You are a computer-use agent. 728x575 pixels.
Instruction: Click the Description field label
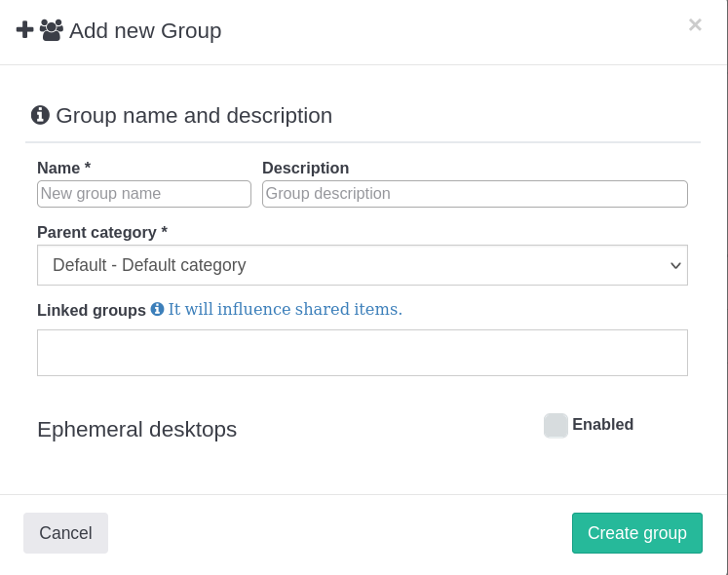305,169
